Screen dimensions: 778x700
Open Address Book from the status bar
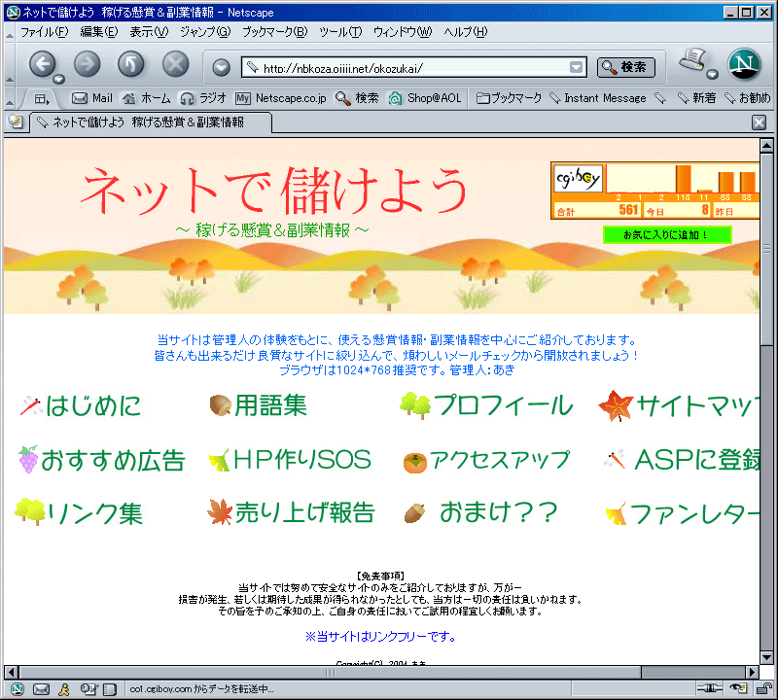(x=109, y=688)
